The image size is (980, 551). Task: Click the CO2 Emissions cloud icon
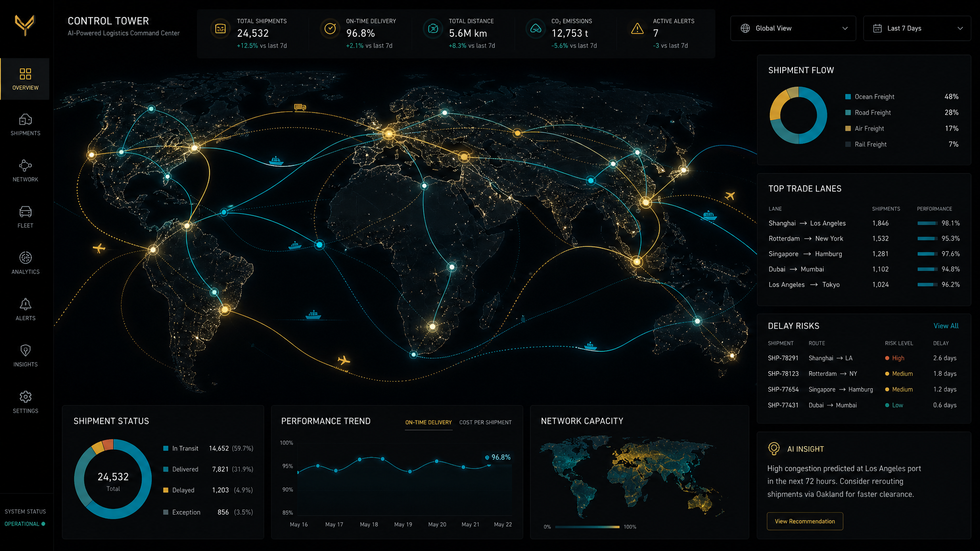coord(536,29)
